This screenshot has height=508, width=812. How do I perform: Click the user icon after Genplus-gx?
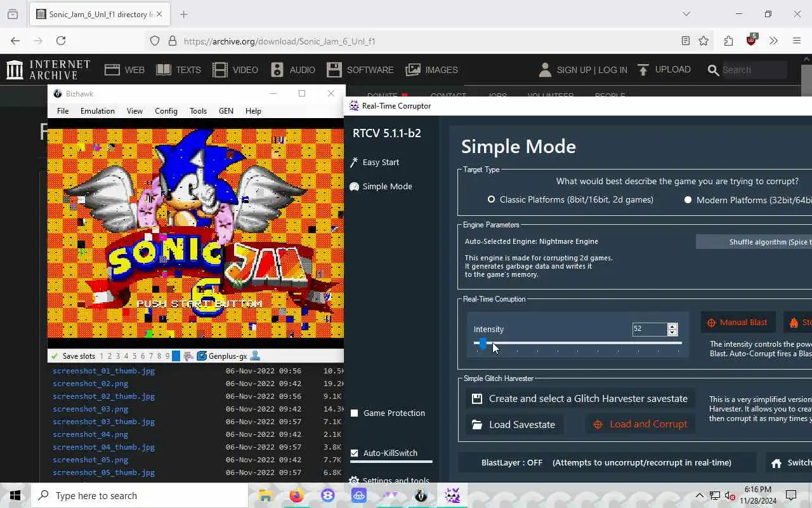tap(255, 356)
